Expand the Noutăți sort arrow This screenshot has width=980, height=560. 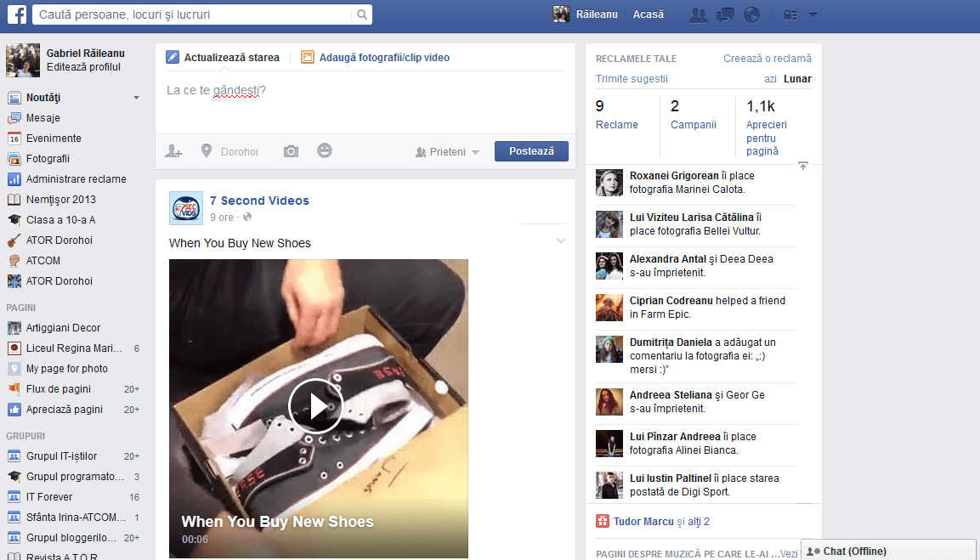point(136,98)
